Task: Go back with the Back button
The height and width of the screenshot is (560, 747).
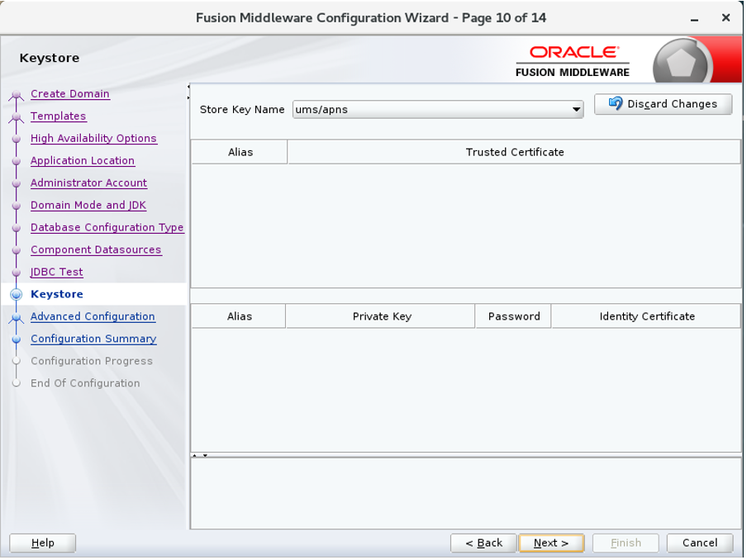Action: (x=483, y=543)
